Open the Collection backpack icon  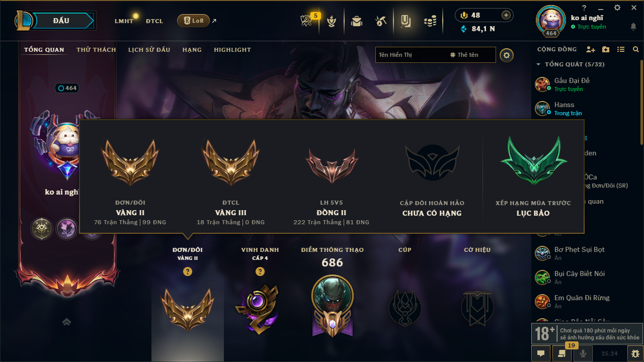pyautogui.click(x=357, y=21)
